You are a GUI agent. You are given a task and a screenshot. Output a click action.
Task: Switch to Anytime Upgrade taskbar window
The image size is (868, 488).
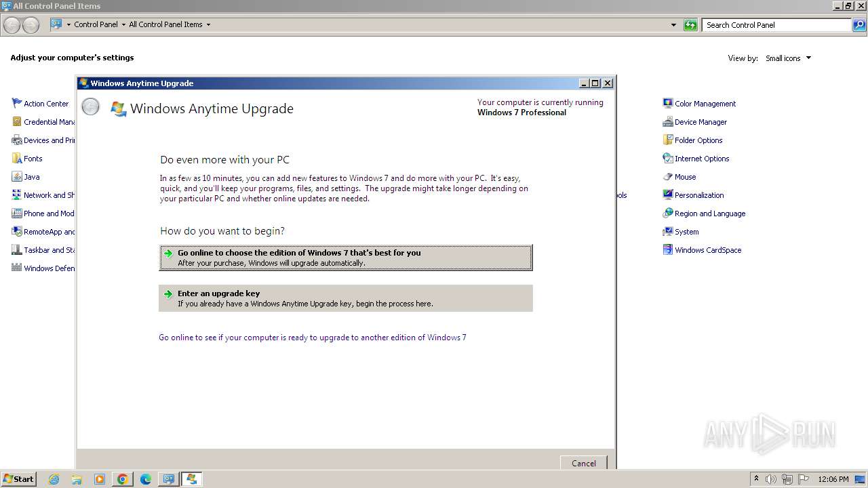[192, 479]
